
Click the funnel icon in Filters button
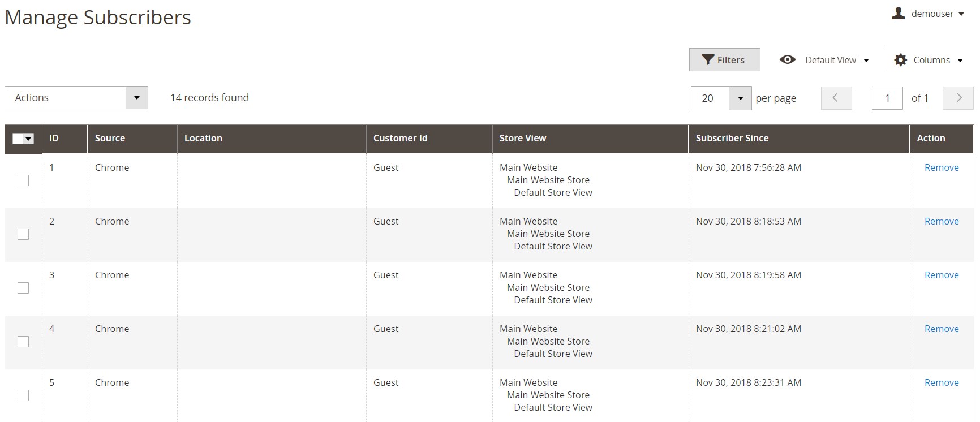pyautogui.click(x=708, y=60)
